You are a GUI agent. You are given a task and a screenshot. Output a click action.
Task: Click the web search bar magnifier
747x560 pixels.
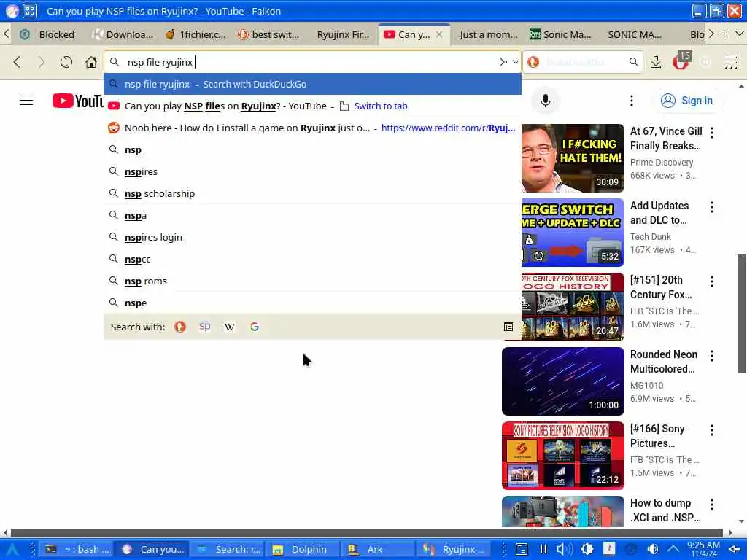point(633,62)
